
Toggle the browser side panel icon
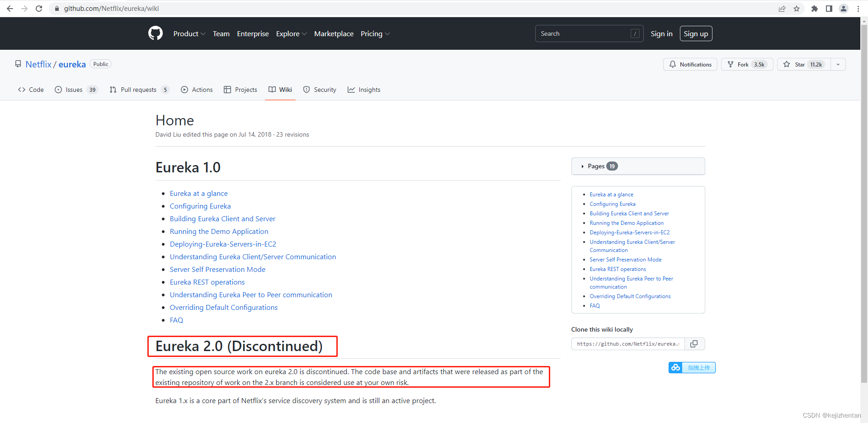(x=829, y=9)
